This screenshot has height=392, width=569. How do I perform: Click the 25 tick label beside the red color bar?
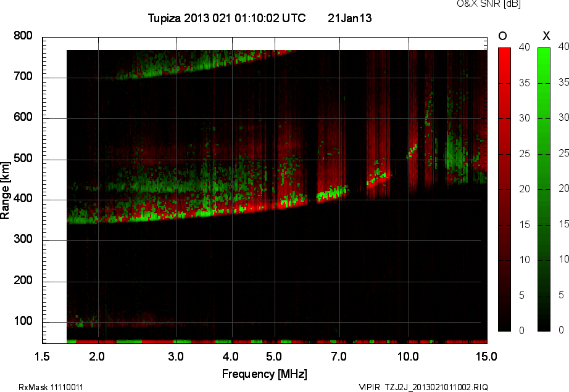click(x=525, y=154)
